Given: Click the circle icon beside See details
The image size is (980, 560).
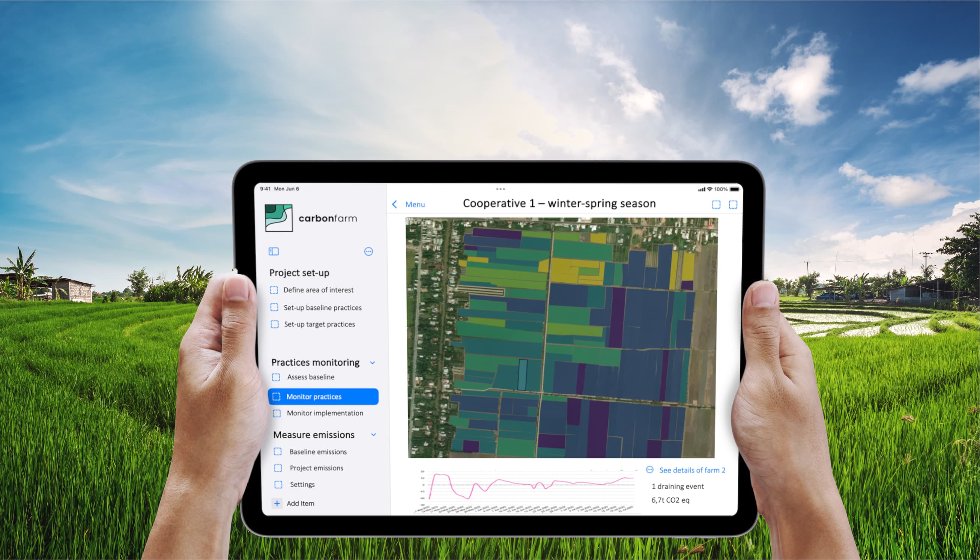Looking at the screenshot, I should 650,470.
